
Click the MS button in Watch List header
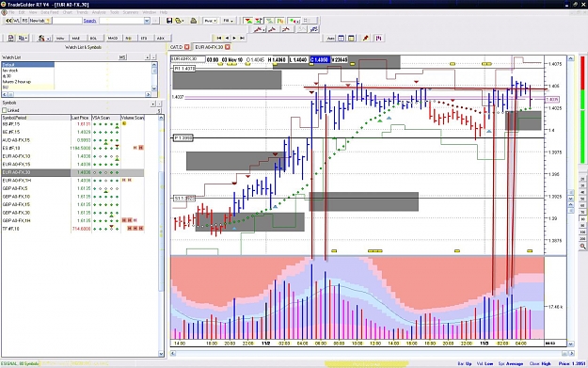[x=122, y=57]
